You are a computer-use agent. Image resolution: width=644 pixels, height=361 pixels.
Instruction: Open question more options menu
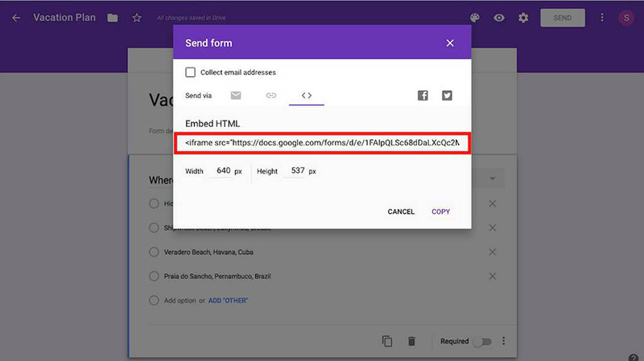(505, 342)
